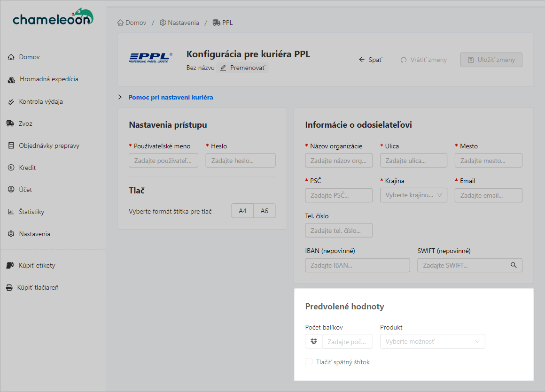
Task: Enable the Tlačiť spätný štítok checkbox
Action: (309, 362)
